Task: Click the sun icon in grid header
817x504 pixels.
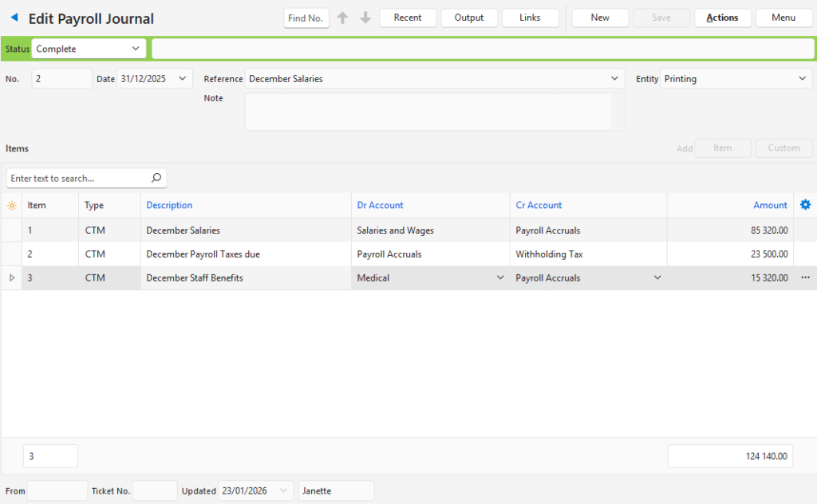Action: pyautogui.click(x=11, y=206)
